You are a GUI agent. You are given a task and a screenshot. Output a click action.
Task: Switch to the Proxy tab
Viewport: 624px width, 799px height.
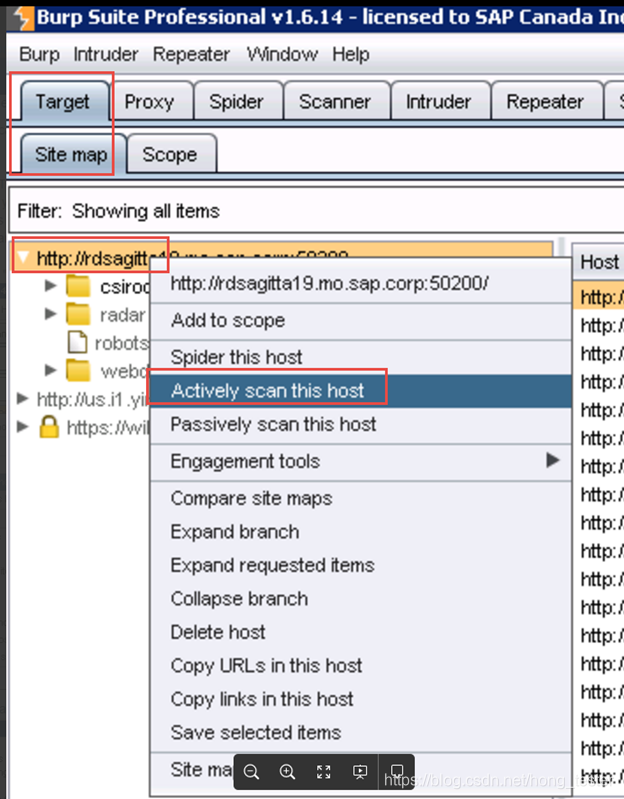click(149, 101)
